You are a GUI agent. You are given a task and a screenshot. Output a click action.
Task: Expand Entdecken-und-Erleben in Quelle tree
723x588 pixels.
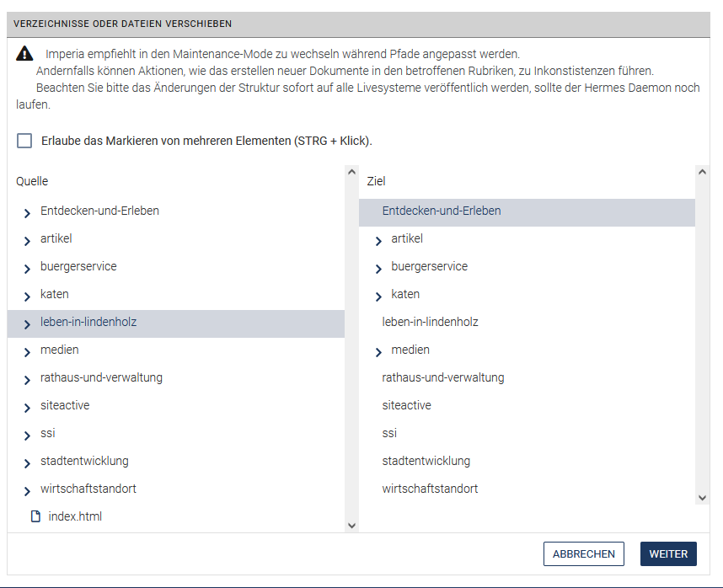[x=27, y=213]
